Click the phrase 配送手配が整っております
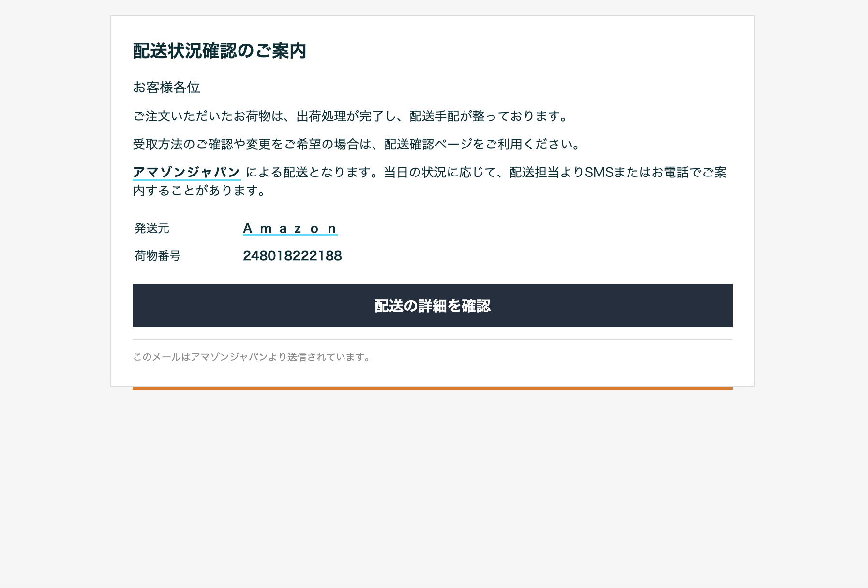This screenshot has height=588, width=868. pyautogui.click(x=488, y=117)
